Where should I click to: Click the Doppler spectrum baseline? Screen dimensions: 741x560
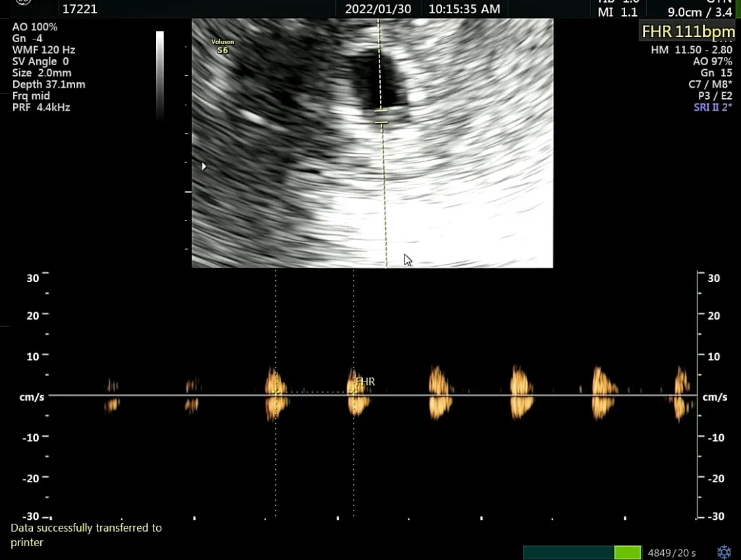coord(373,395)
